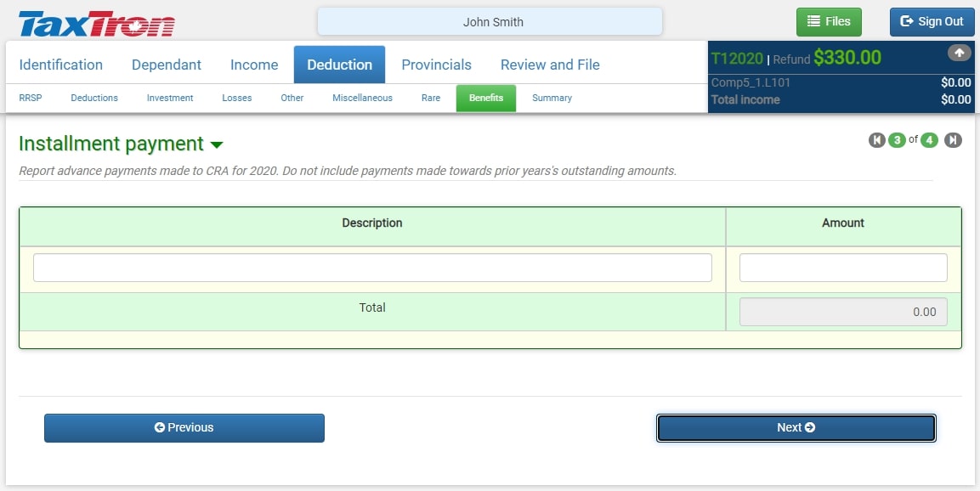Focus the Amount input field
Image resolution: width=980 pixels, height=491 pixels.
(843, 268)
